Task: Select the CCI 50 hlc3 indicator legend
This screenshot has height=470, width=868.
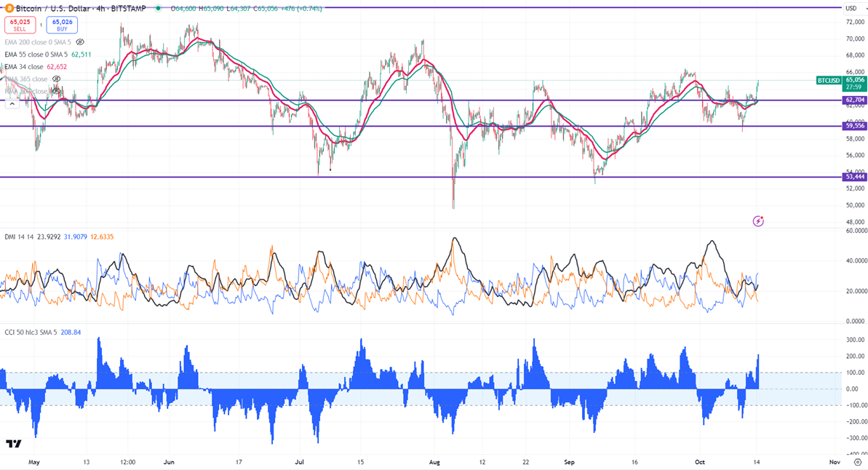Action: pyautogui.click(x=31, y=332)
